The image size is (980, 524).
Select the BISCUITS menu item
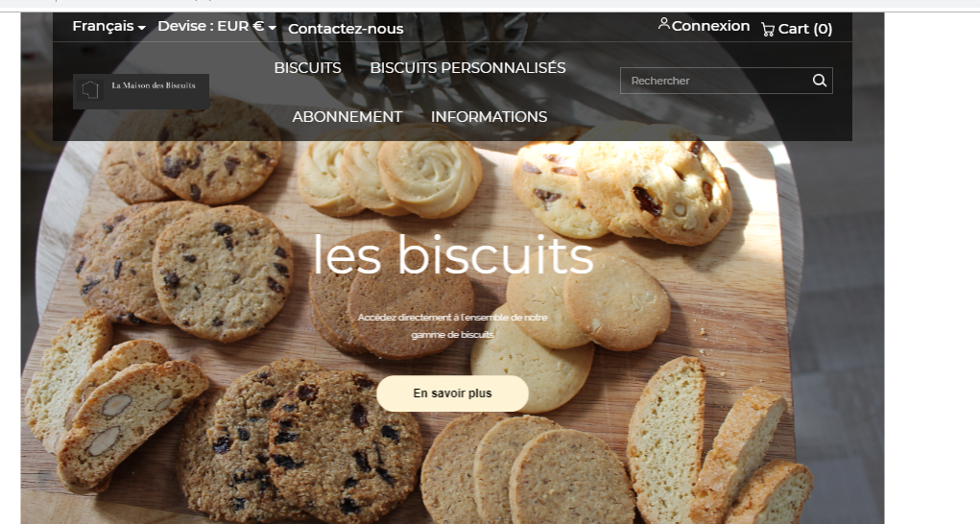click(307, 67)
